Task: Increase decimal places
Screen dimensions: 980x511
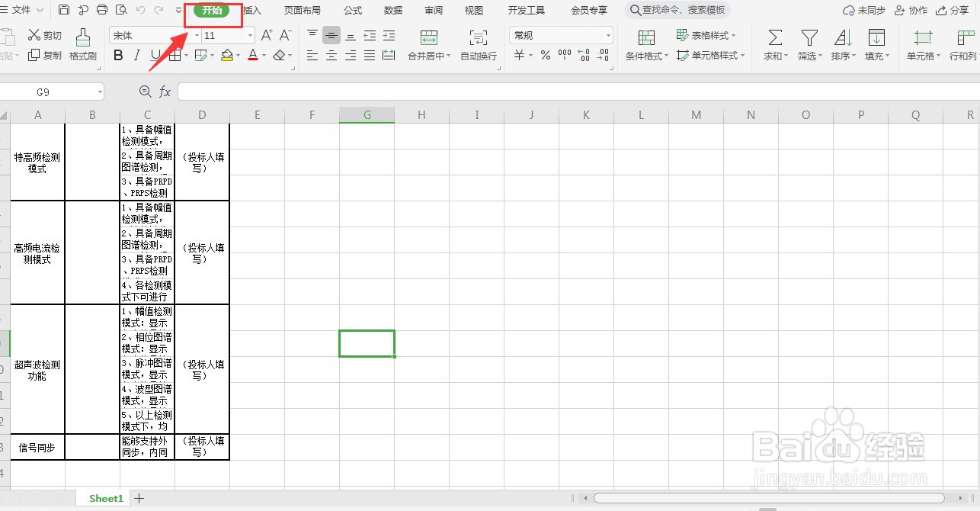Action: point(584,55)
